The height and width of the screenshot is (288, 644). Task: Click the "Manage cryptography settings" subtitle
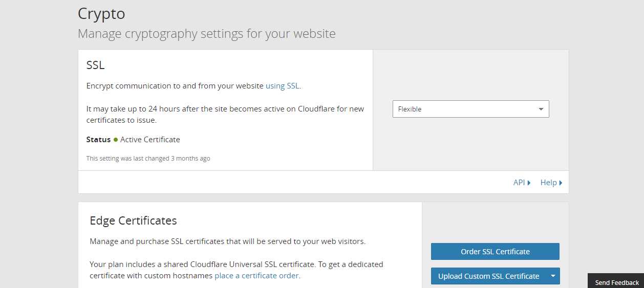point(207,34)
